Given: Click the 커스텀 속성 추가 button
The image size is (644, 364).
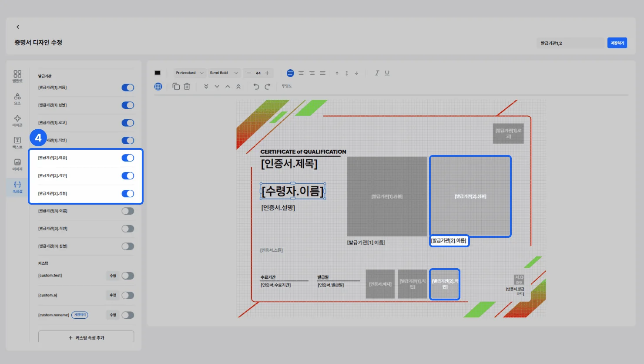Looking at the screenshot, I should point(86,338).
